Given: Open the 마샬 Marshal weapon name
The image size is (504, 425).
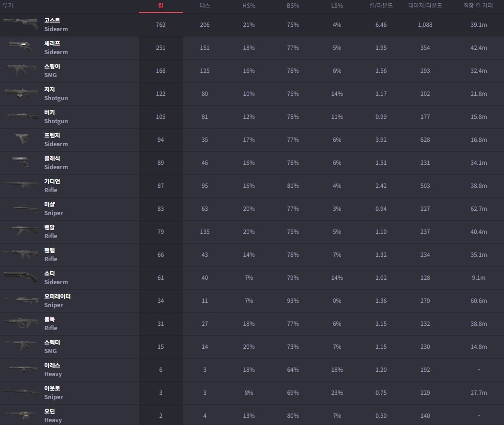Looking at the screenshot, I should click(x=49, y=205).
